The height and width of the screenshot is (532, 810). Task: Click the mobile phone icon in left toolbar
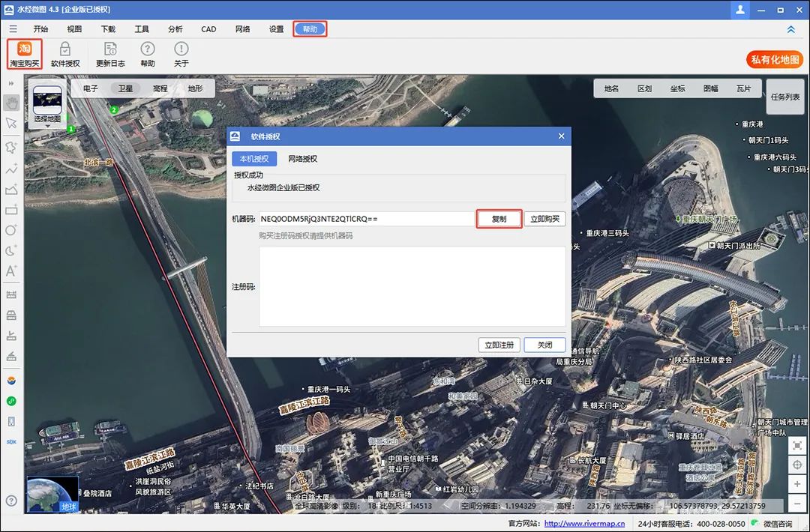click(x=11, y=422)
